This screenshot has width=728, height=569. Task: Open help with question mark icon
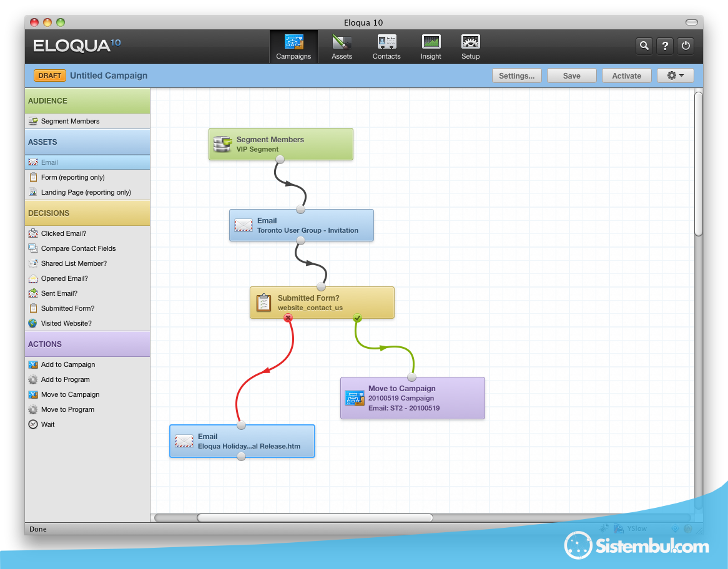pos(666,46)
